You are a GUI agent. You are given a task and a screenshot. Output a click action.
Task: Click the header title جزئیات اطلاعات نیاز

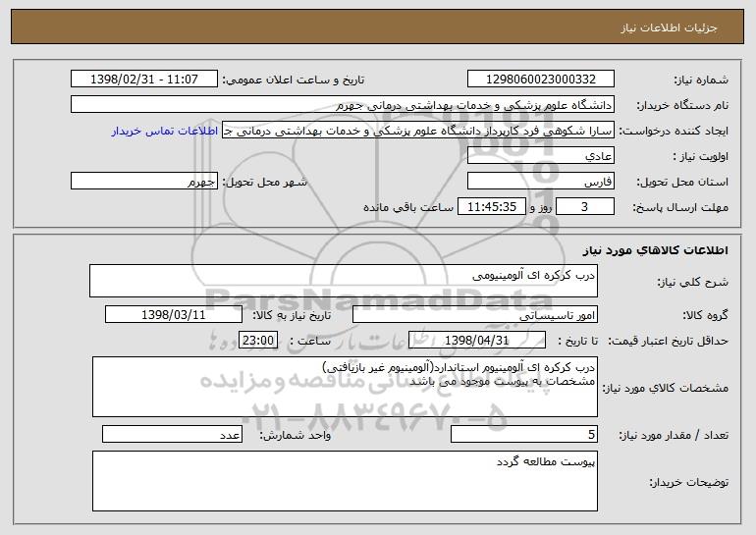click(x=669, y=27)
